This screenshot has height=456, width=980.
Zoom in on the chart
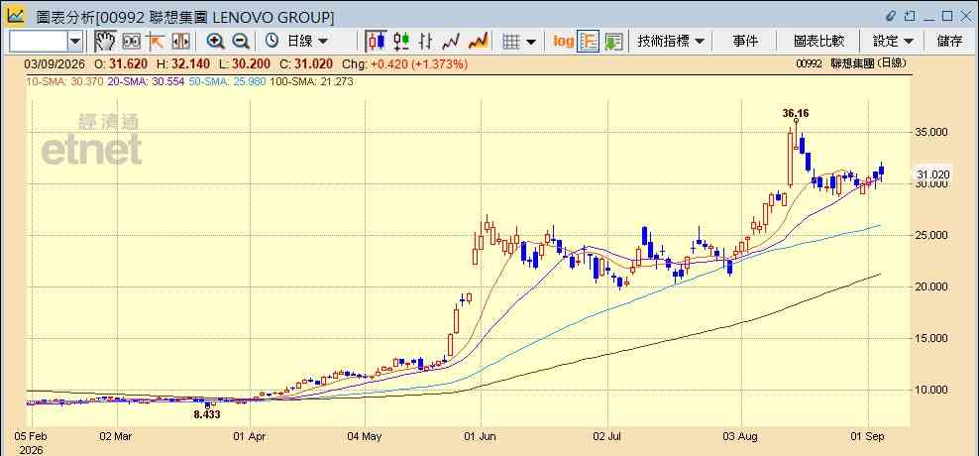click(216, 42)
